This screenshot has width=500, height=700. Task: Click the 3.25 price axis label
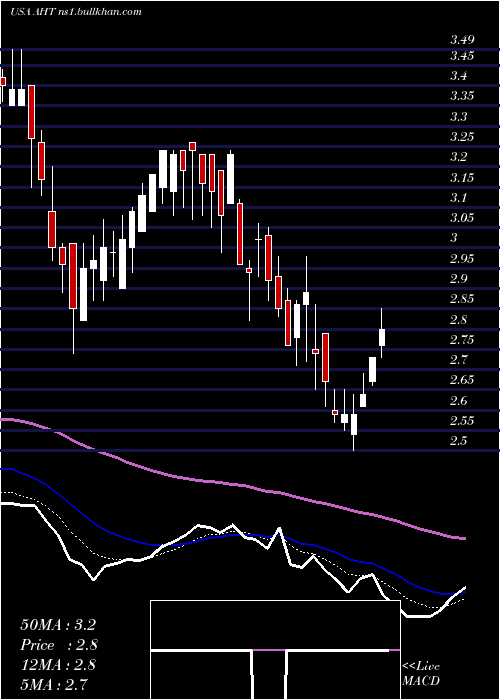pyautogui.click(x=462, y=137)
